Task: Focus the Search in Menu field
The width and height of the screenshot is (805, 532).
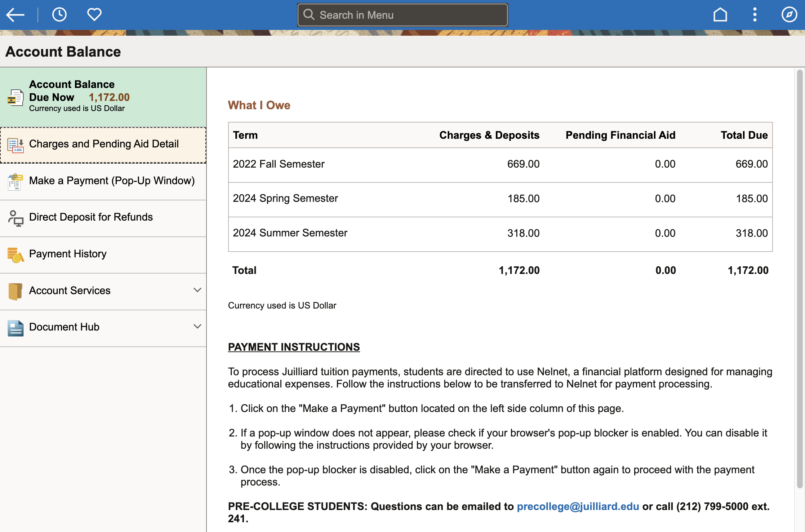Action: tap(402, 15)
